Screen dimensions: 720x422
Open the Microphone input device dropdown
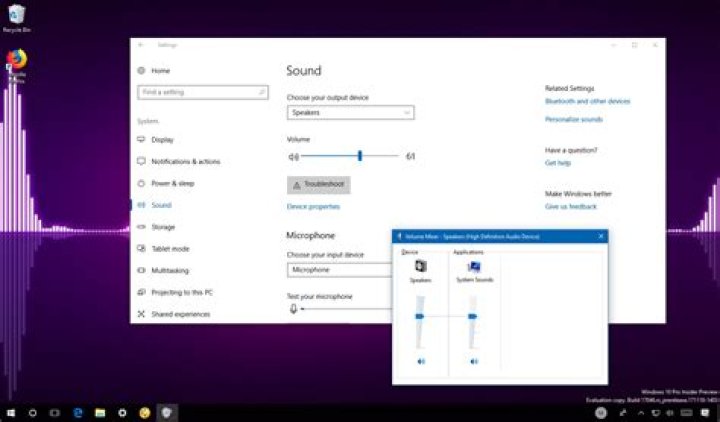coord(340,270)
